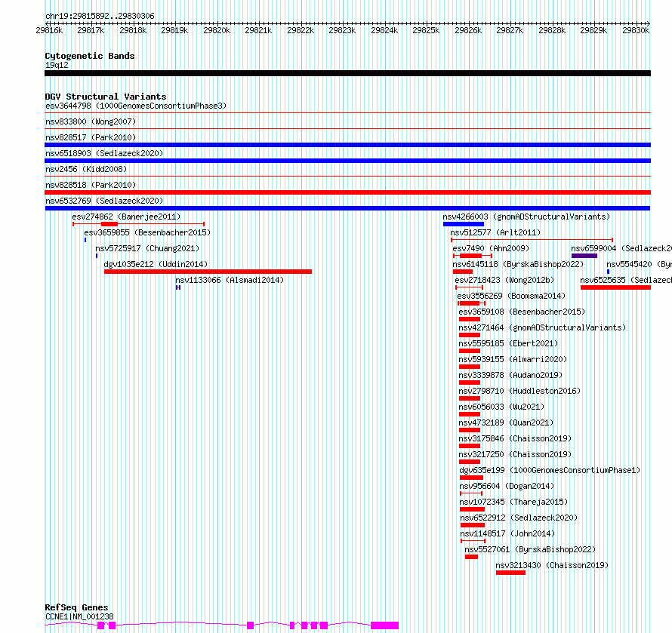Click the 29826k ruler position
Viewport: 672px width, 633px height.
468,30
